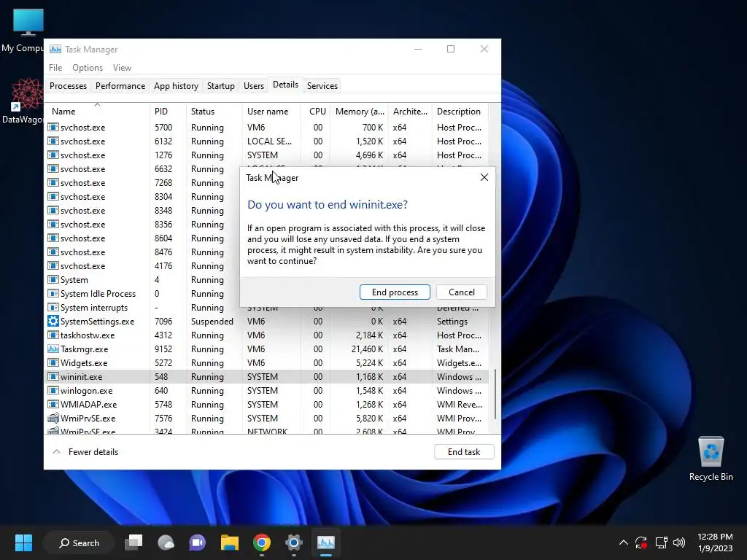Open the taskbar Search box
Image resolution: width=747 pixels, height=560 pixels.
click(79, 542)
